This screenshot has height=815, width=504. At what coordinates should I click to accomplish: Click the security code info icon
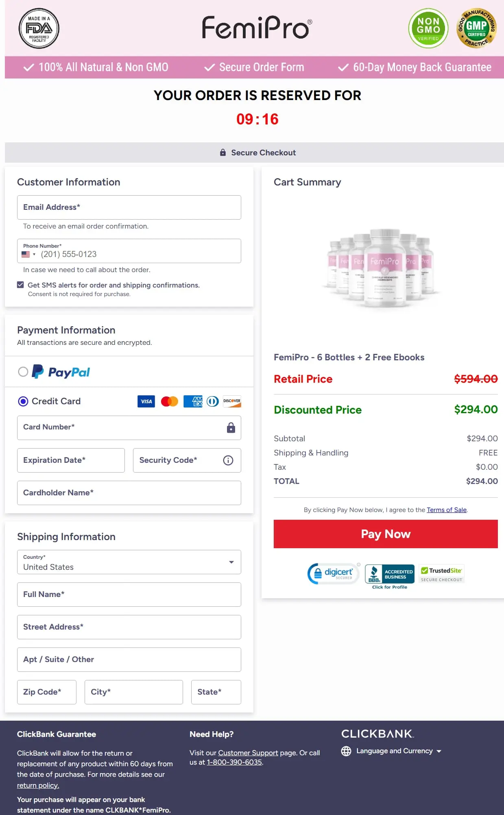228,460
